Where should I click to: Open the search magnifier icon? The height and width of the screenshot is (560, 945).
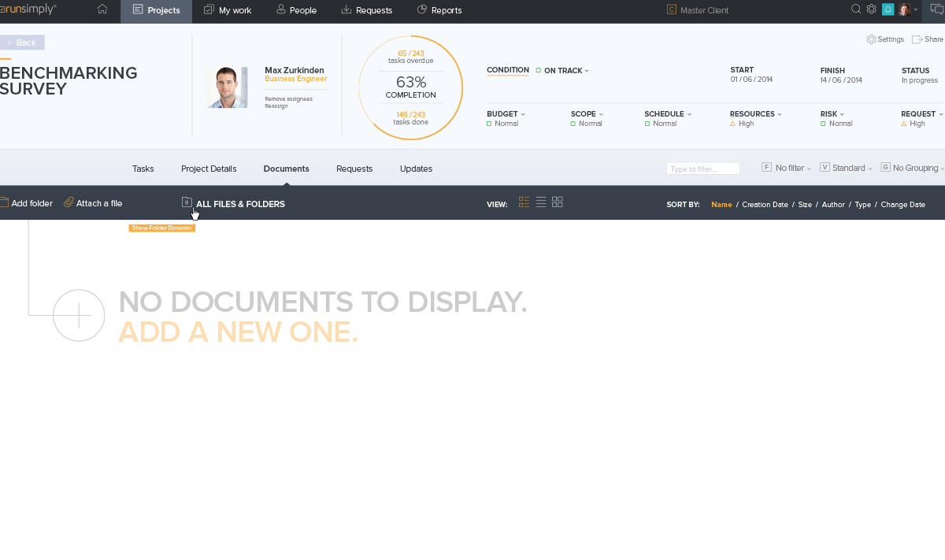point(856,9)
